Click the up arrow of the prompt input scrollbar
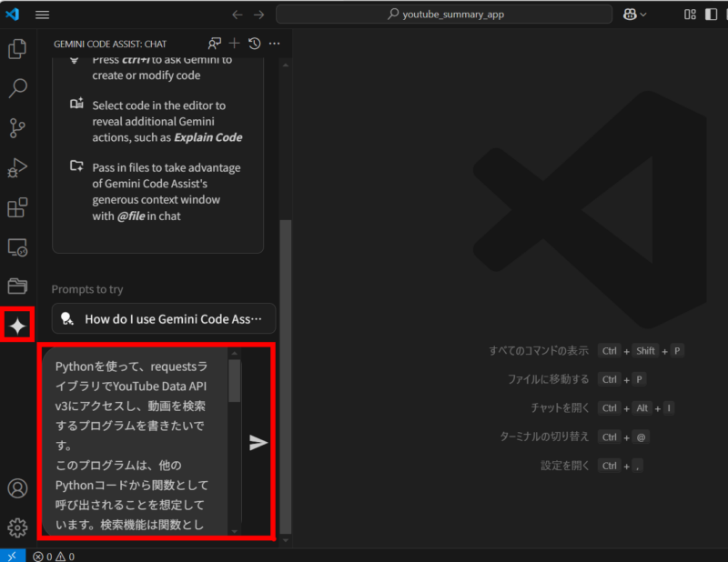 (x=235, y=354)
